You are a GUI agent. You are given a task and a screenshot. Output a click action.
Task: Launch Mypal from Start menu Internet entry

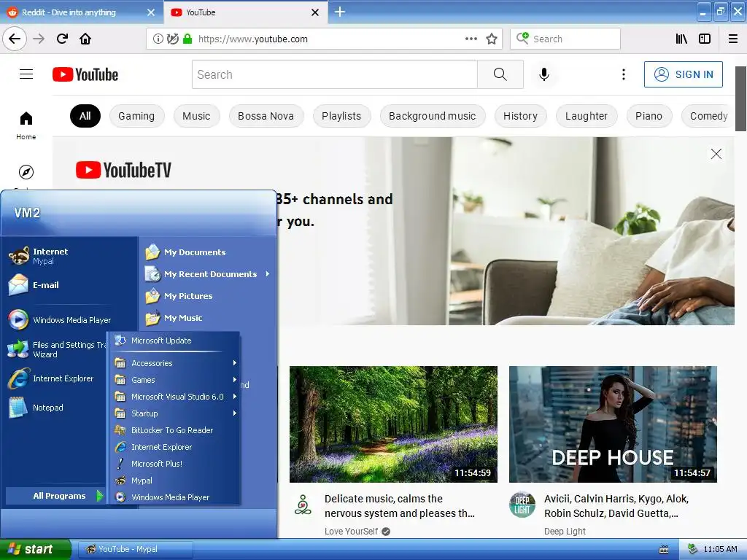(x=69, y=256)
